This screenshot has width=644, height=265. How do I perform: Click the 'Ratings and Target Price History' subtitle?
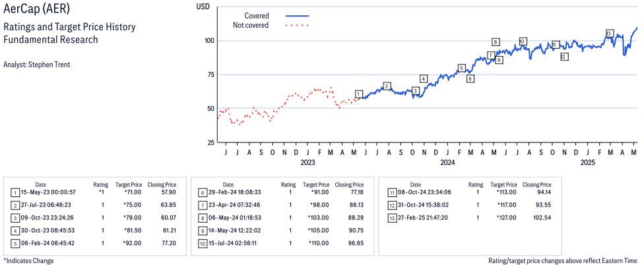[69, 28]
